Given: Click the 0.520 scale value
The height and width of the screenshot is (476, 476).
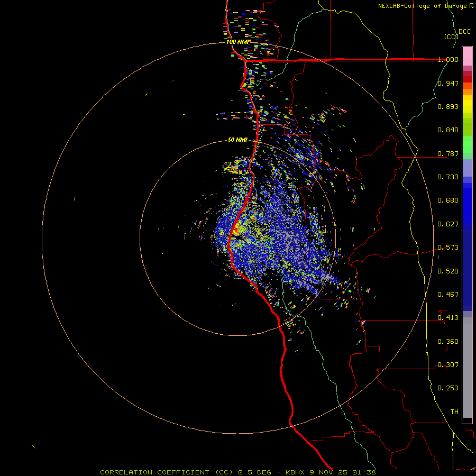Looking at the screenshot, I should 448,271.
